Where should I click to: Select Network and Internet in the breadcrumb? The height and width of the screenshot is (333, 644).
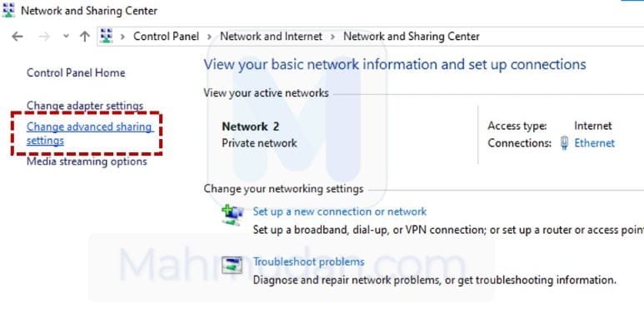(x=271, y=37)
